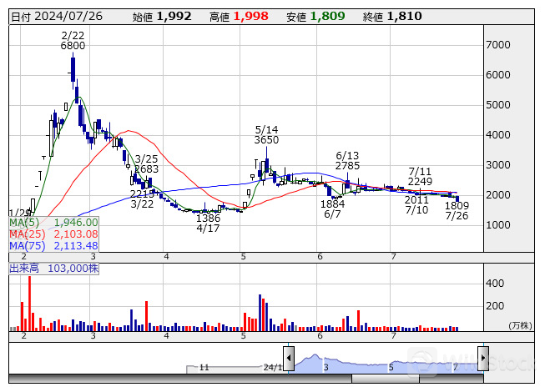Click the tallest red volume bar in February
The image size is (545, 392).
tap(30, 303)
